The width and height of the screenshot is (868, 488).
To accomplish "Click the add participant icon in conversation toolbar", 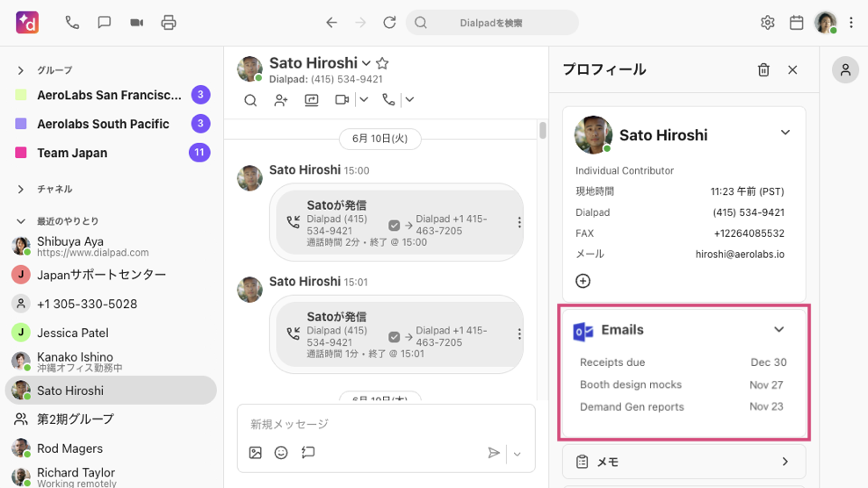I will [x=280, y=100].
